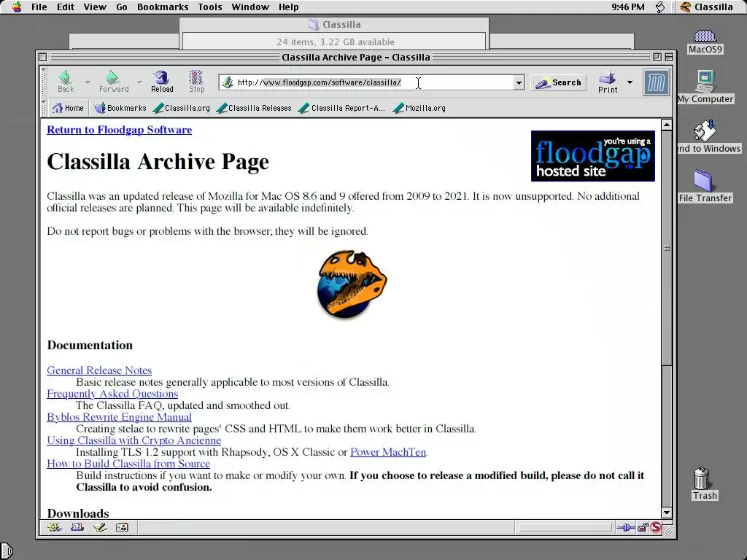Open the Address Book icon in status bar
The image size is (747, 560).
pyautogui.click(x=123, y=527)
